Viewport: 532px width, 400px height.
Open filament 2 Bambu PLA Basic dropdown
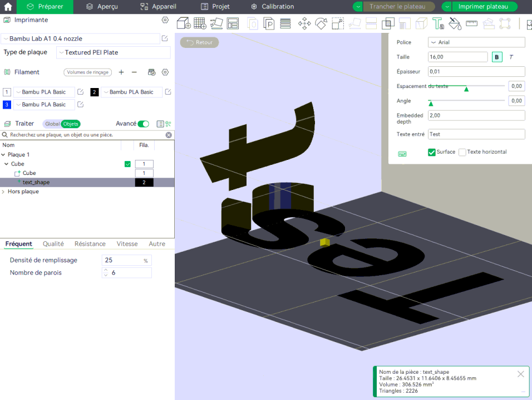[x=132, y=92]
